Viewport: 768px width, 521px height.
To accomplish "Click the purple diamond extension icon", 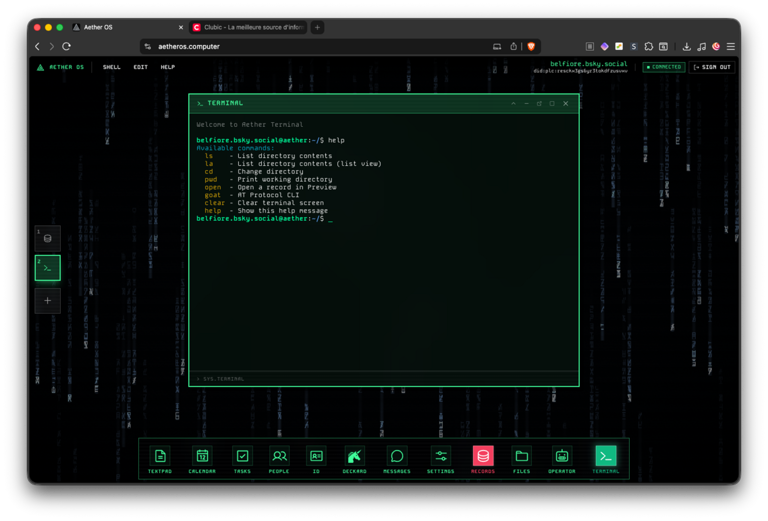I will coord(604,47).
